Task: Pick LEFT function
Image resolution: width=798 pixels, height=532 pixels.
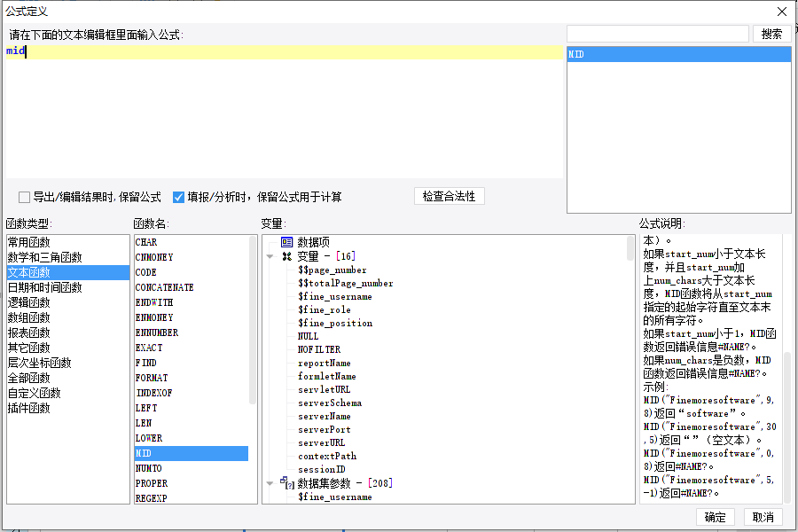Action: click(192, 408)
